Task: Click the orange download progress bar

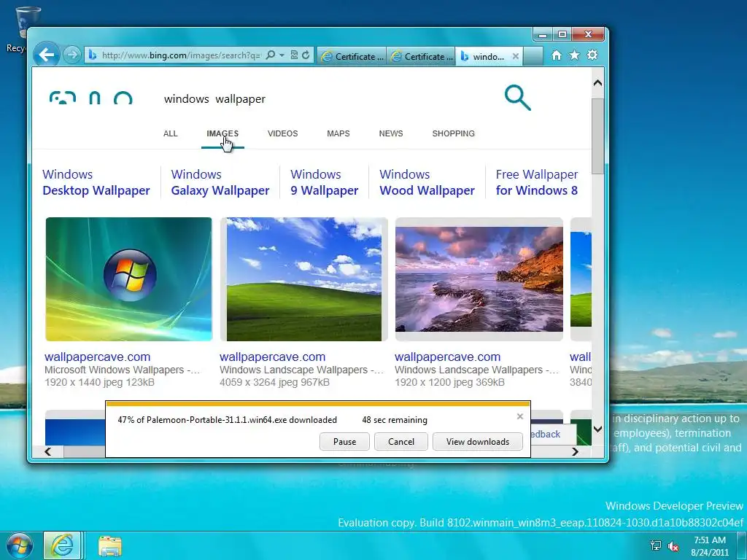Action: pos(318,404)
